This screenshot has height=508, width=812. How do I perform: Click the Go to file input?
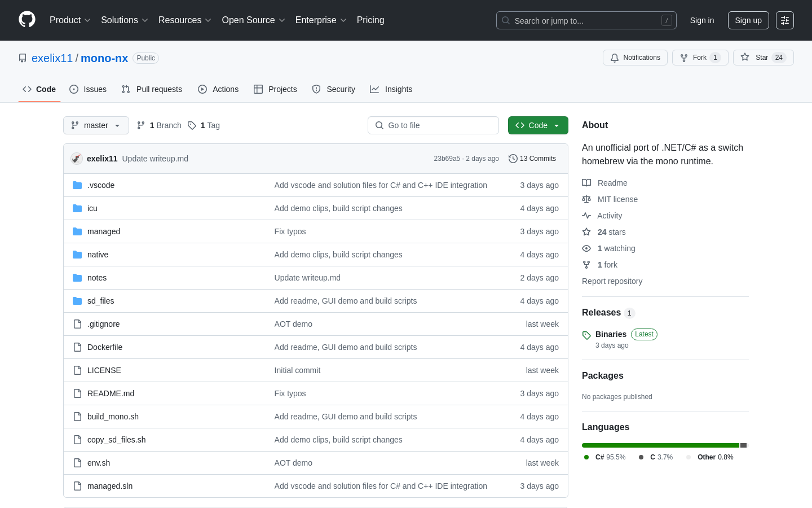pyautogui.click(x=433, y=125)
